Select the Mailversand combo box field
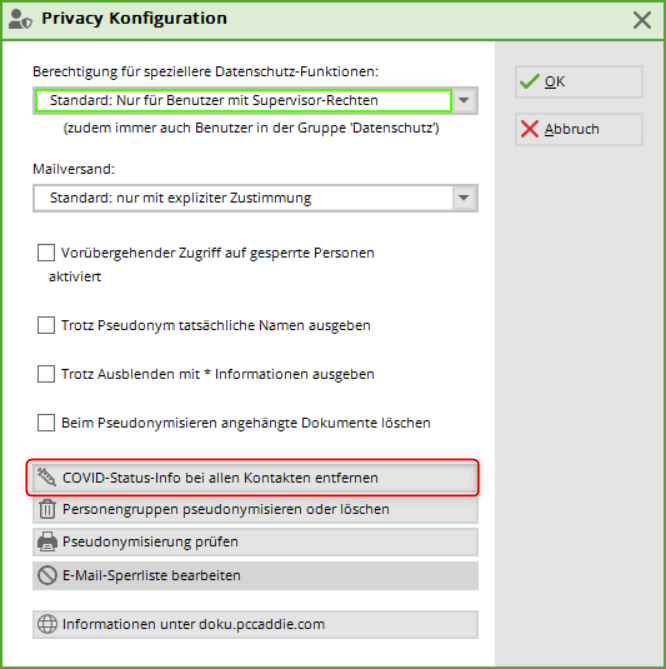 click(242, 198)
